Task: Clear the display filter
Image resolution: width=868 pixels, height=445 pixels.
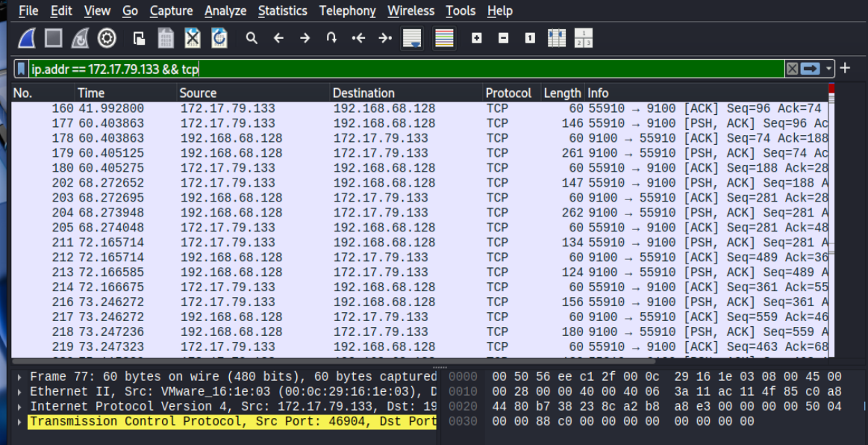Action: pos(792,69)
